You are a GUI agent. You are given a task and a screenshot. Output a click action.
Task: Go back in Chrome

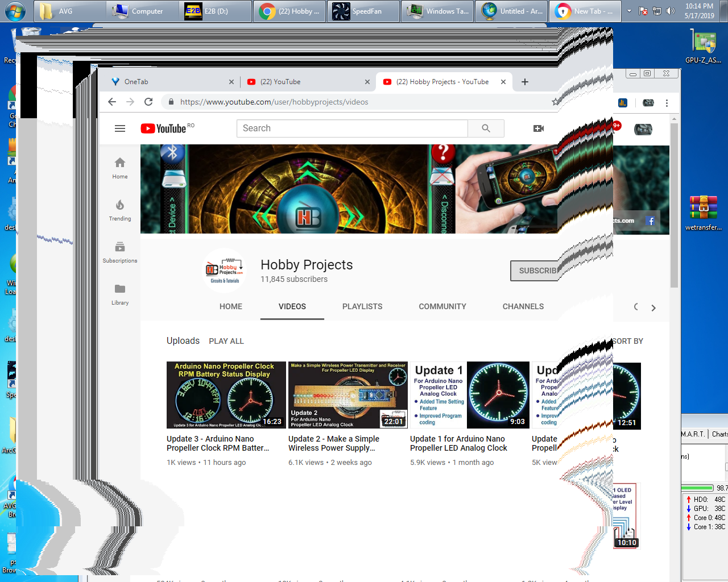[x=112, y=102]
